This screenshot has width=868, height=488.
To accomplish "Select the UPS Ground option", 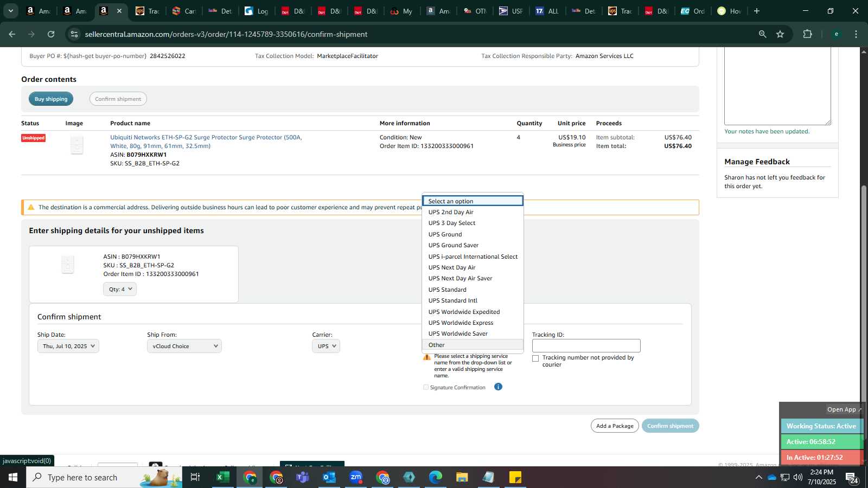I will point(473,234).
